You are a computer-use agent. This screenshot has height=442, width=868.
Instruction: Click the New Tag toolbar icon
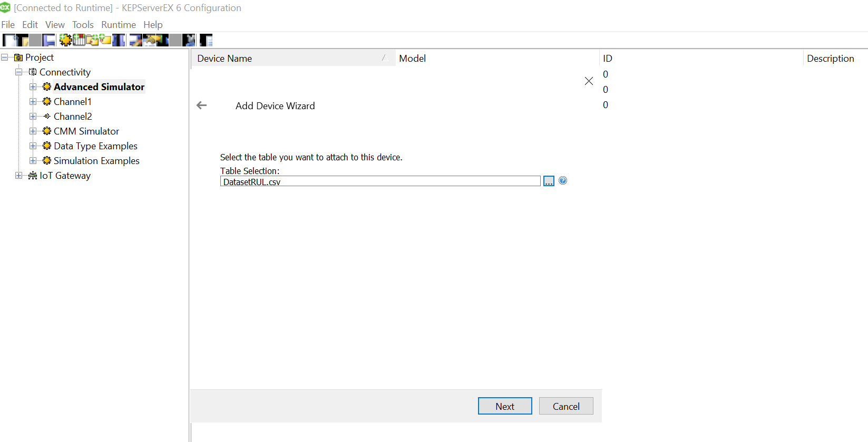[x=105, y=40]
